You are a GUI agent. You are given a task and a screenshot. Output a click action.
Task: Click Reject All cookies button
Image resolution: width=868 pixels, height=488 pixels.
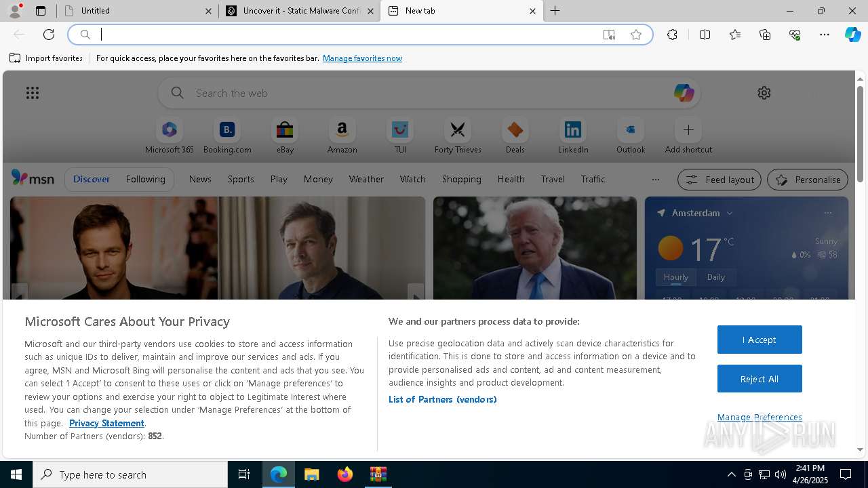pyautogui.click(x=759, y=379)
